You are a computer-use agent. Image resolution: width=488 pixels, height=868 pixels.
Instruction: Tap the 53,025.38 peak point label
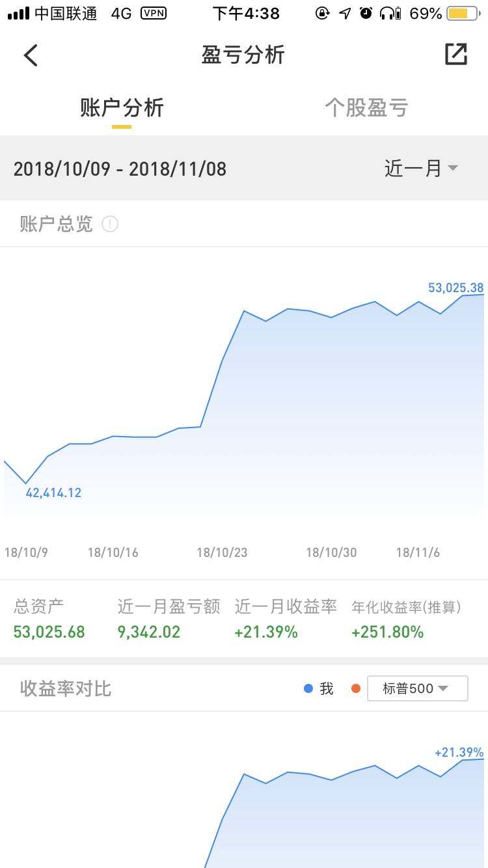[x=455, y=288]
